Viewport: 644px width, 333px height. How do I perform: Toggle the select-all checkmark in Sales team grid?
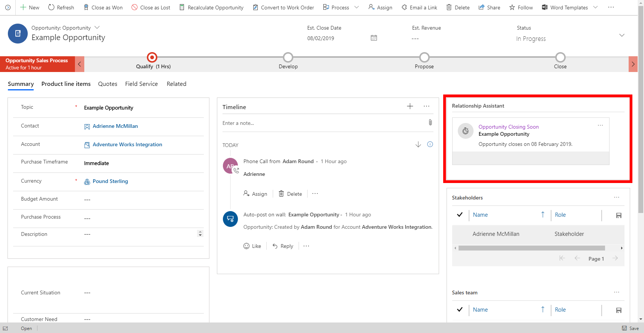[460, 310]
